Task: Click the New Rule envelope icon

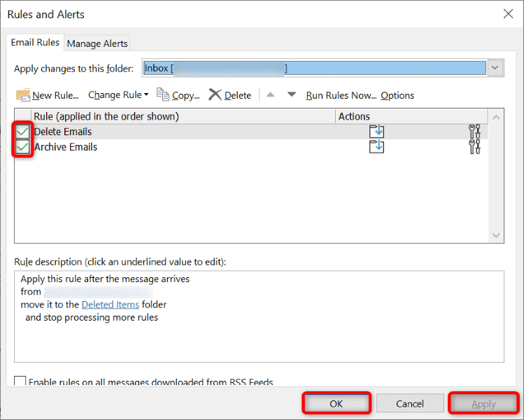Action: [x=23, y=95]
